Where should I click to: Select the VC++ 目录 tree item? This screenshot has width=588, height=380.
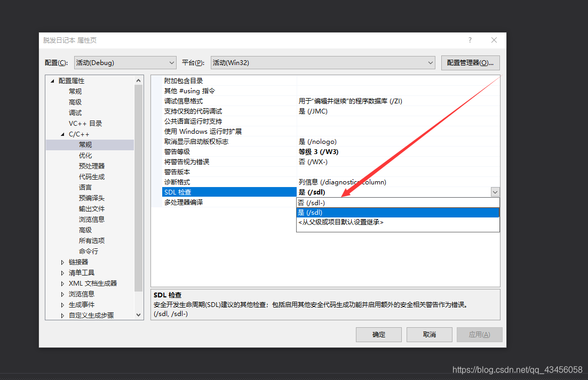tap(85, 123)
